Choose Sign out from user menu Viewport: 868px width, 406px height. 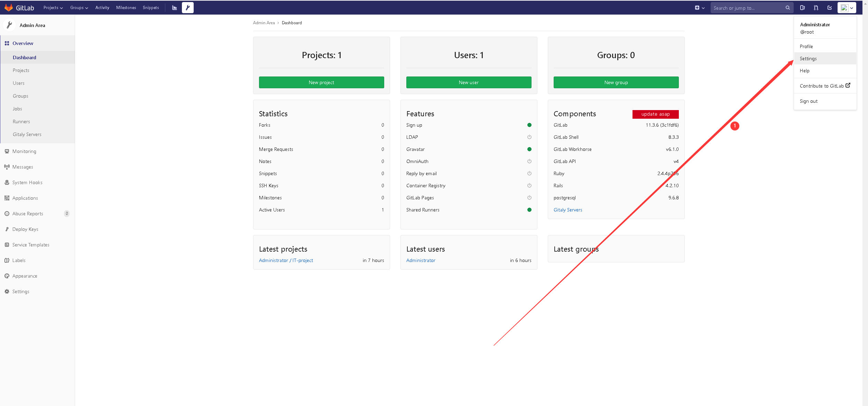[809, 101]
